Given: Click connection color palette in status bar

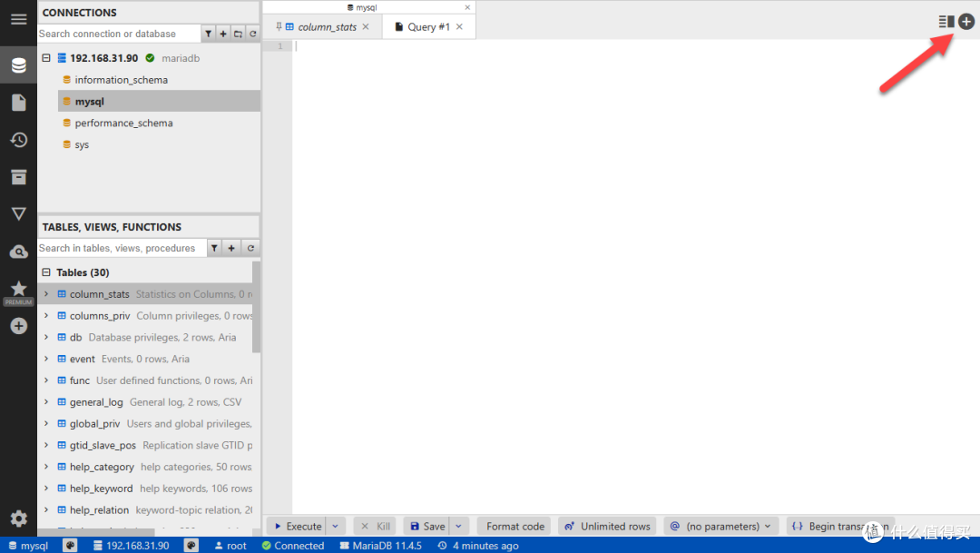Looking at the screenshot, I should [191, 546].
